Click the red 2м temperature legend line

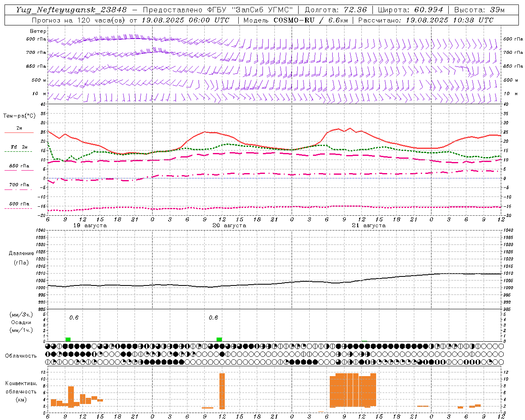click(19, 132)
